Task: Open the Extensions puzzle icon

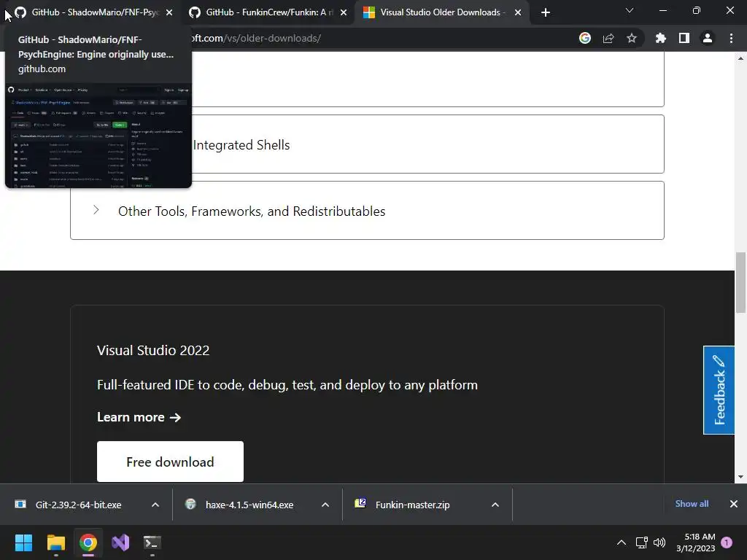Action: (x=661, y=38)
